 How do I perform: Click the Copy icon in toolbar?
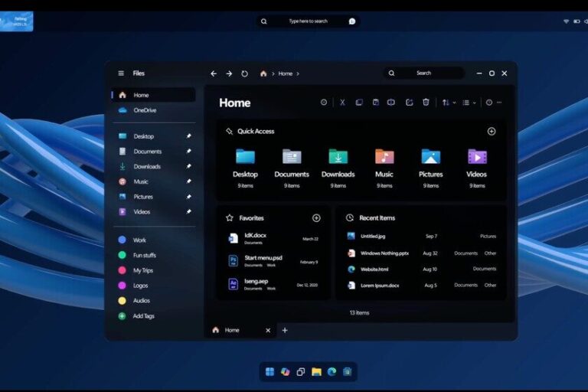coord(359,102)
